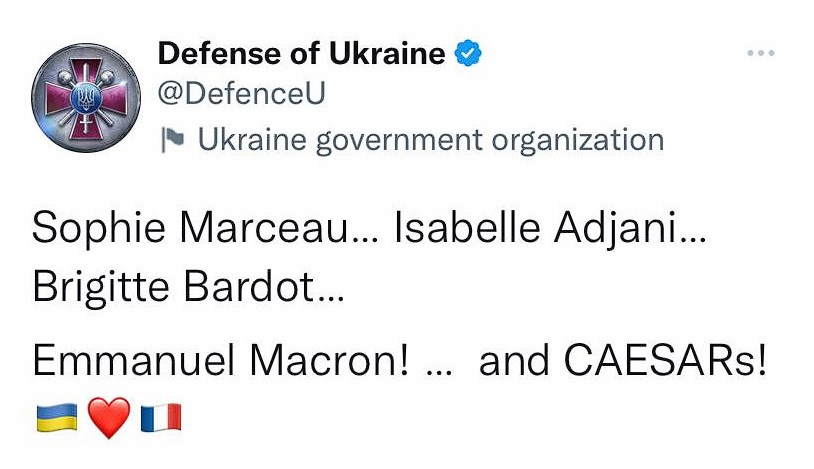The height and width of the screenshot is (469, 814).
Task: Open the Defense of Ukraine profile picture
Action: (83, 99)
